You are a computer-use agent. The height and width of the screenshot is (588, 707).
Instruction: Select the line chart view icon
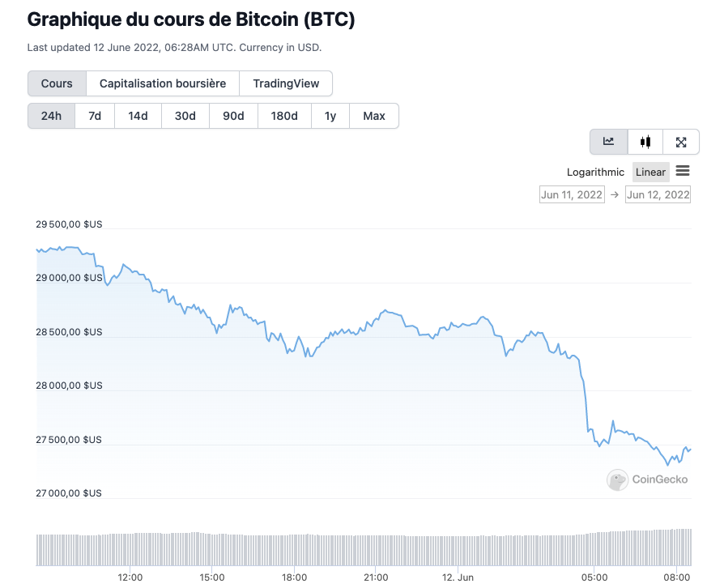coord(608,142)
